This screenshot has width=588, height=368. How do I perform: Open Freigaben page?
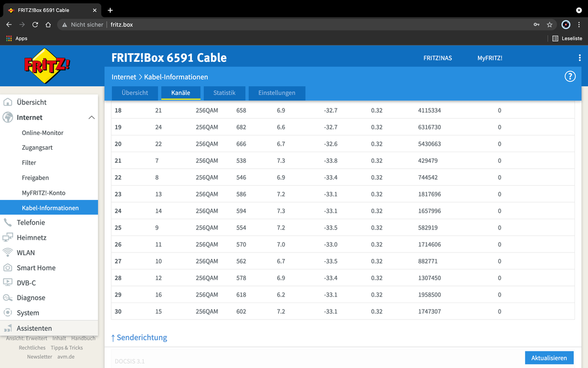coord(35,178)
